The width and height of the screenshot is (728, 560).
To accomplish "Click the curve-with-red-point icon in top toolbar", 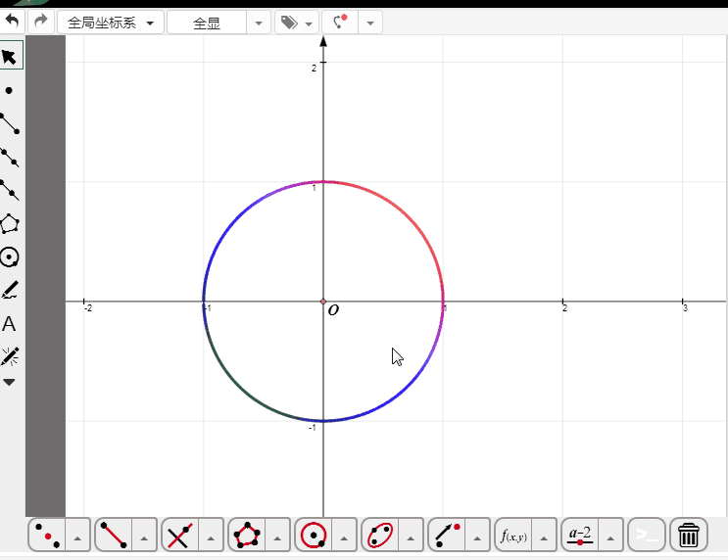I will [340, 23].
